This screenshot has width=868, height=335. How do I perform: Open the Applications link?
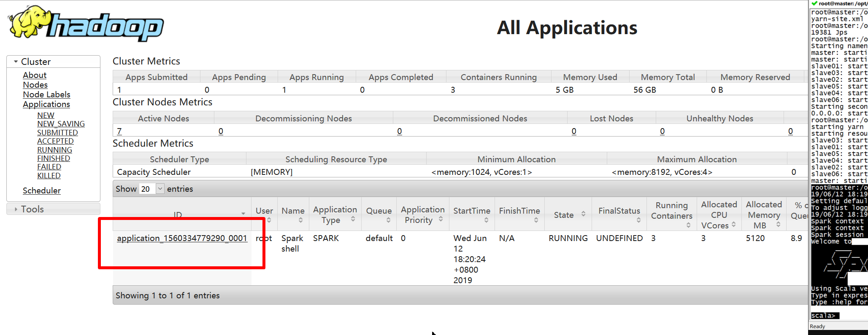(x=46, y=104)
